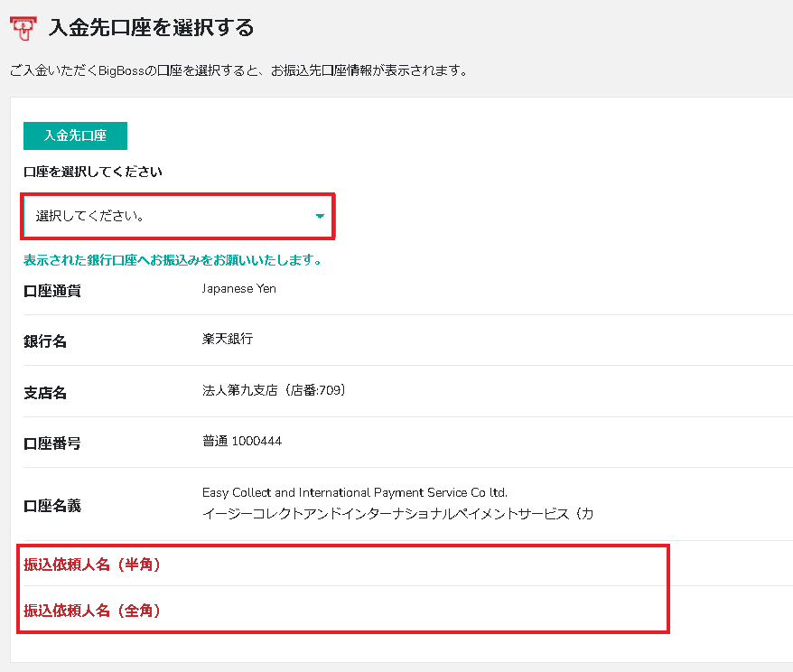
Task: Open the 選択してください account dropdown
Action: click(x=178, y=217)
